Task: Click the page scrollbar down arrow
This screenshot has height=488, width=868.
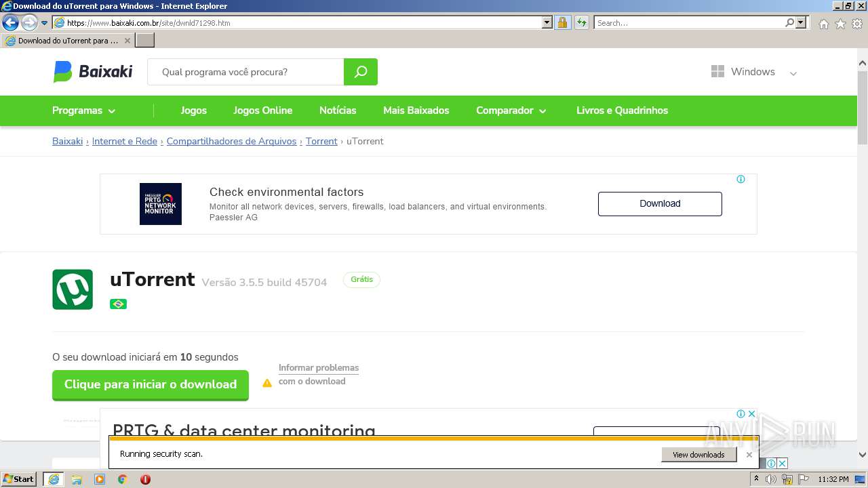Action: pyautogui.click(x=863, y=455)
